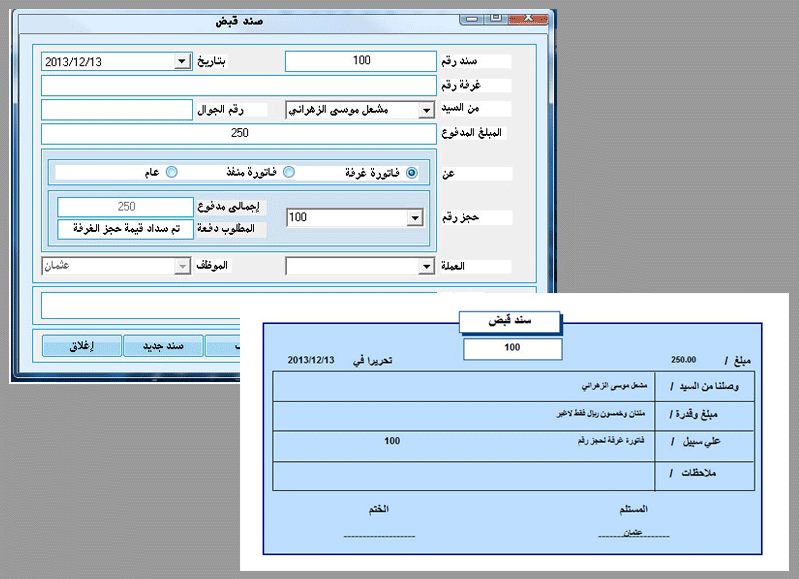Click the 'تحريرا في' date label on receipt
Viewport: 799px width, 579px height.
372,360
